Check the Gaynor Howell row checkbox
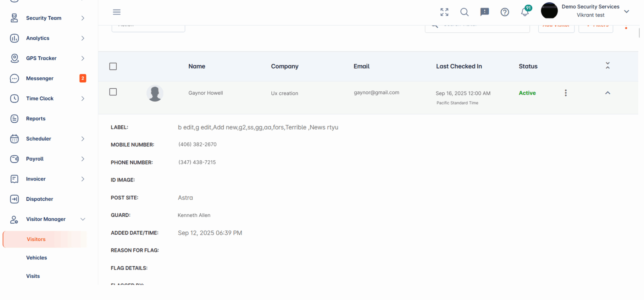 pos(113,92)
